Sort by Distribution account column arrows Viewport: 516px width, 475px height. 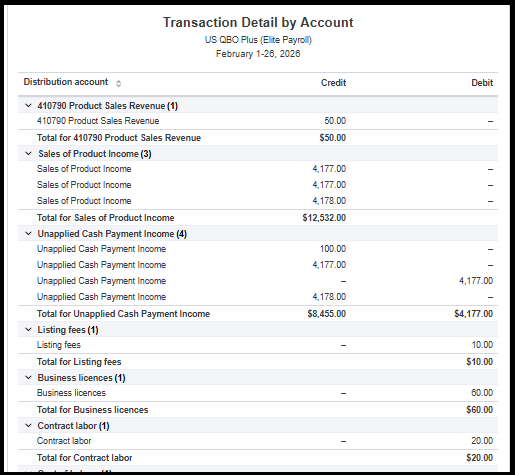tap(118, 83)
